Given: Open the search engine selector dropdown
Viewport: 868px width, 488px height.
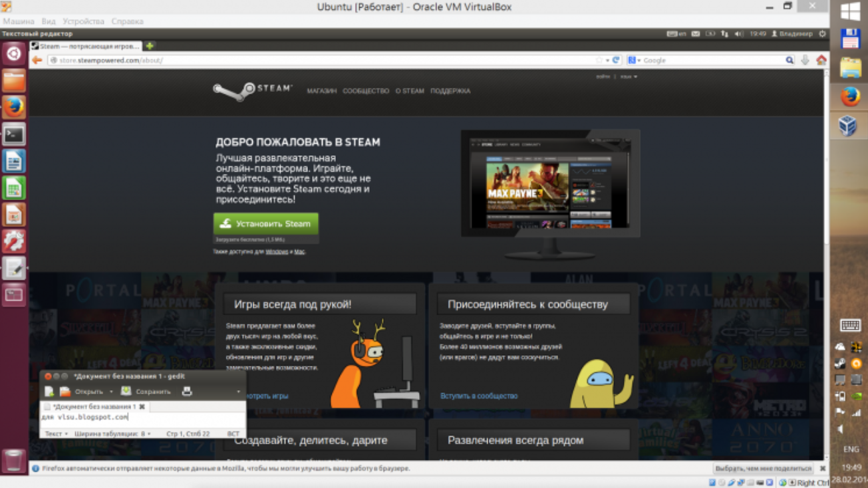Looking at the screenshot, I should (x=635, y=60).
